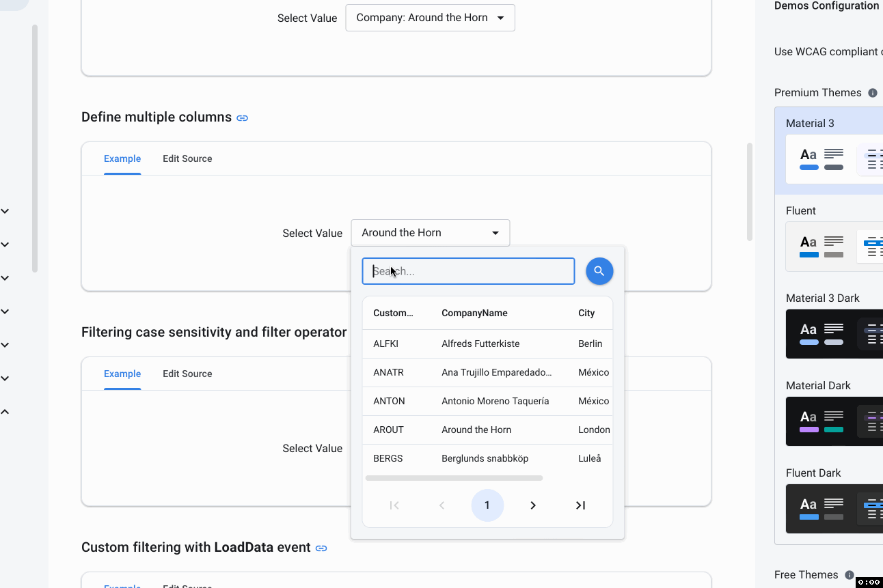883x588 pixels.
Task: Select the Material 3 Dark theme
Action: point(828,325)
